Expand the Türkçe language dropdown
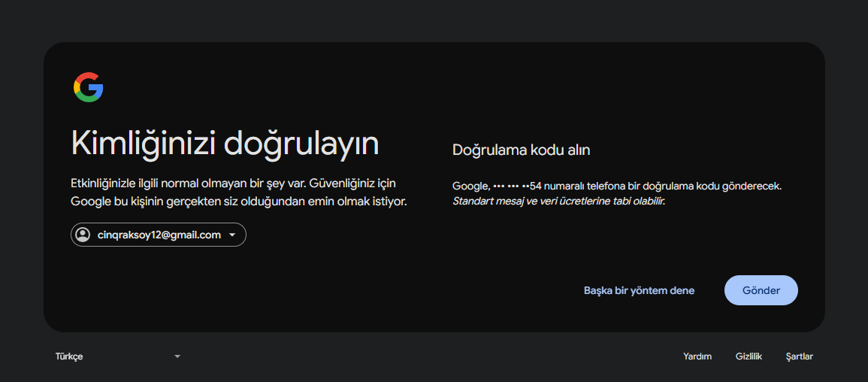The image size is (868, 382). (x=118, y=356)
